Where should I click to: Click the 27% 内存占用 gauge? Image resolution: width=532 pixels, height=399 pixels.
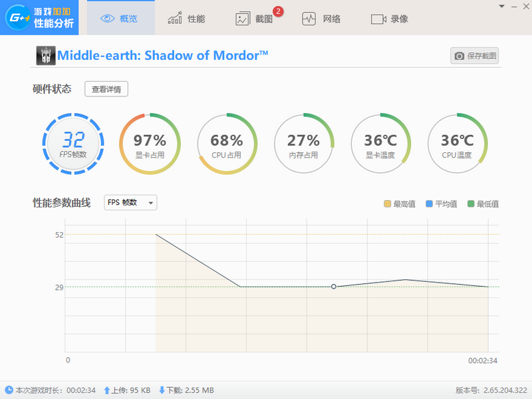pyautogui.click(x=304, y=144)
